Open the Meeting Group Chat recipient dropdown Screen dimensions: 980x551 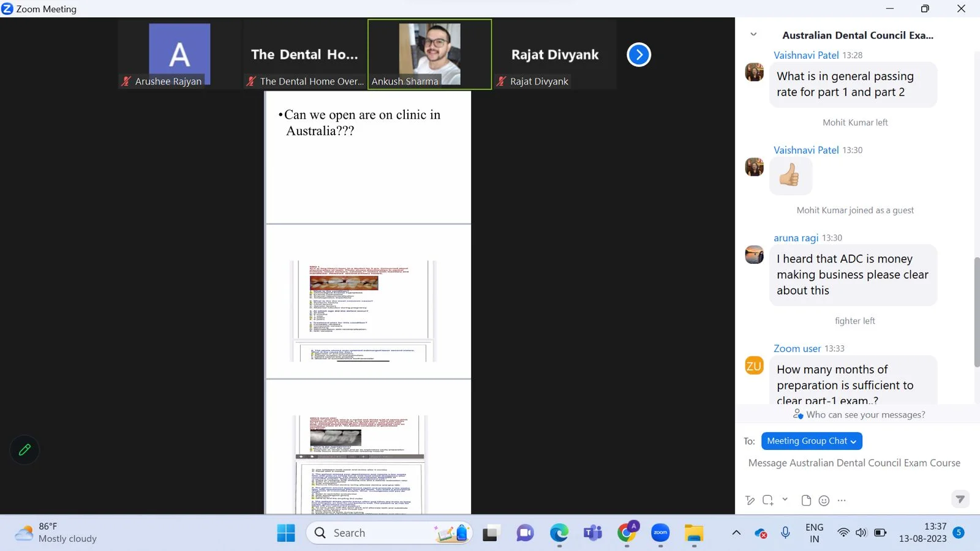812,441
